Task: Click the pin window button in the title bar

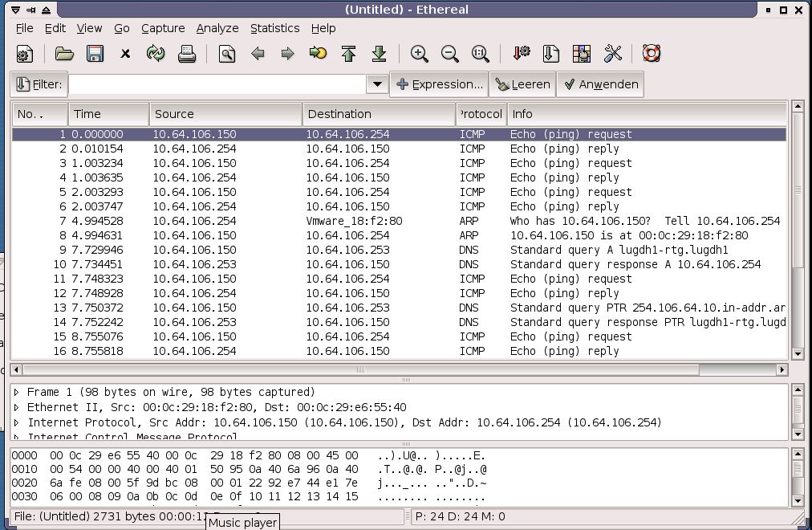Action: pos(31,10)
